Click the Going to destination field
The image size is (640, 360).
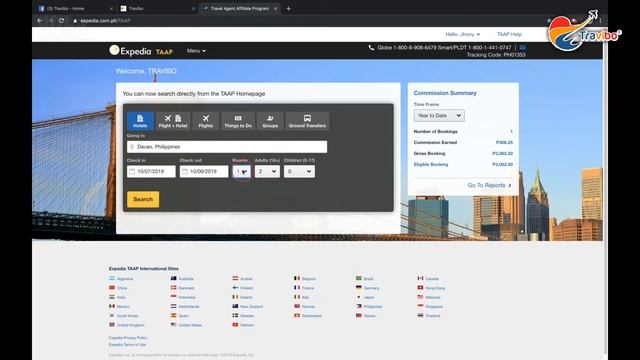tap(227, 147)
